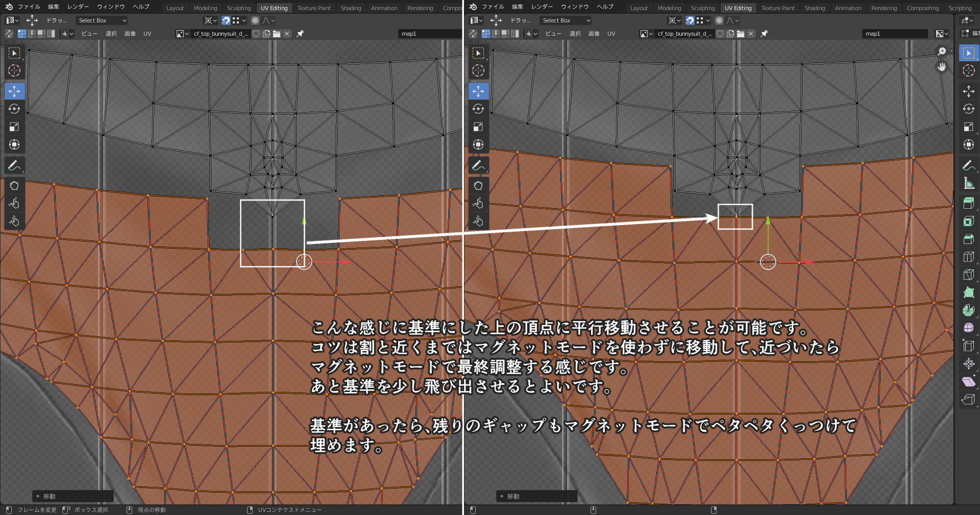Activate the Scale tool in left UV editor
This screenshot has width=980, height=515.
coord(14,127)
